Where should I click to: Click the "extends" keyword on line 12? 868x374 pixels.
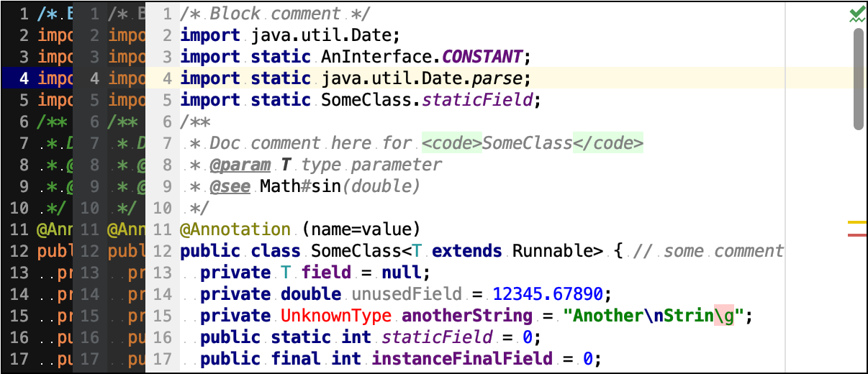pyautogui.click(x=467, y=251)
